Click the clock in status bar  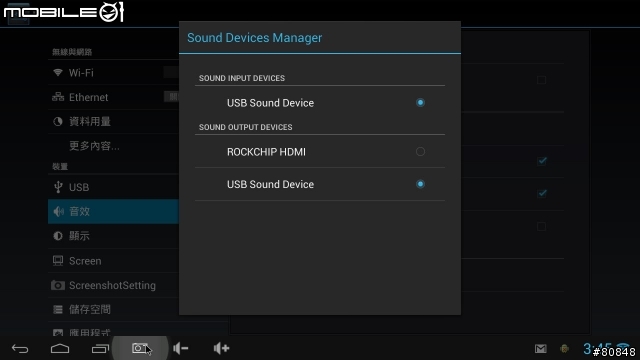click(597, 349)
